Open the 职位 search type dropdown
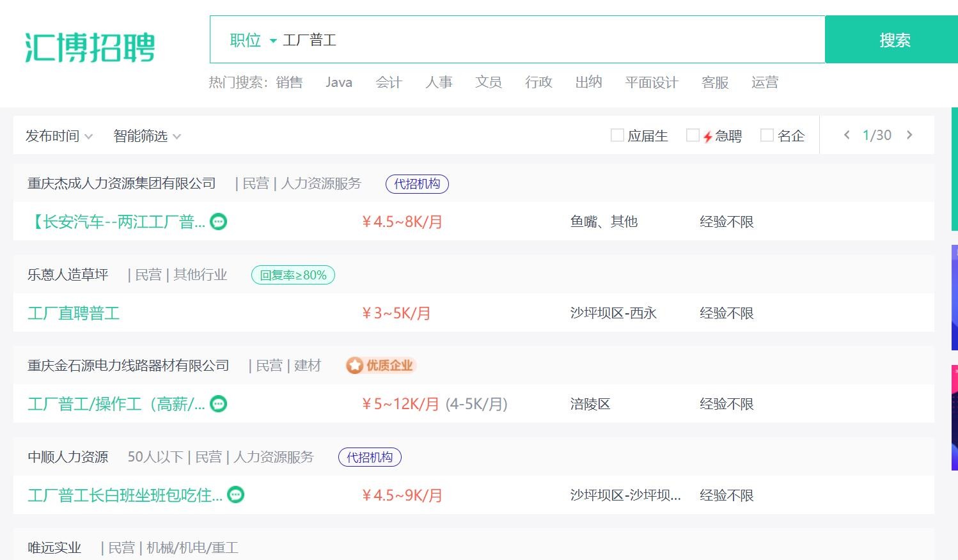958x560 pixels. point(253,40)
